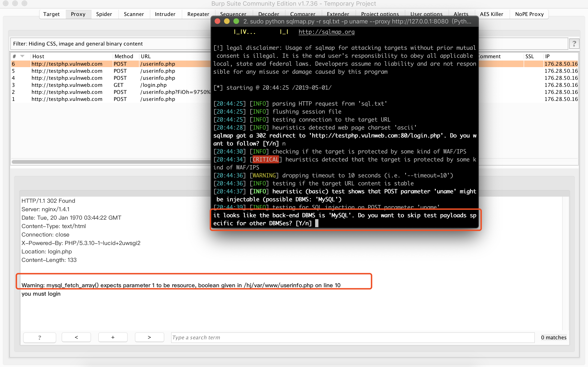588x367 pixels.
Task: Open the AES Killer tab
Action: click(x=492, y=14)
